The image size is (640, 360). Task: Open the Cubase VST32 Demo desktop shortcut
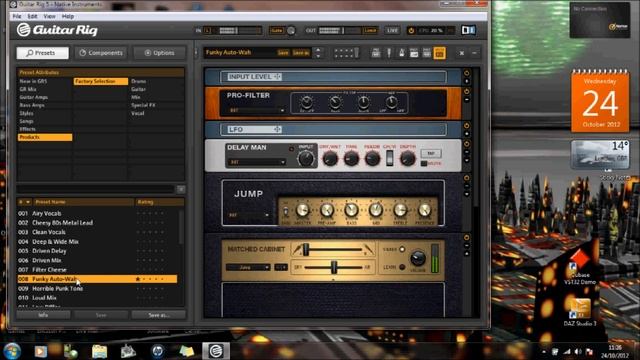coord(580,268)
